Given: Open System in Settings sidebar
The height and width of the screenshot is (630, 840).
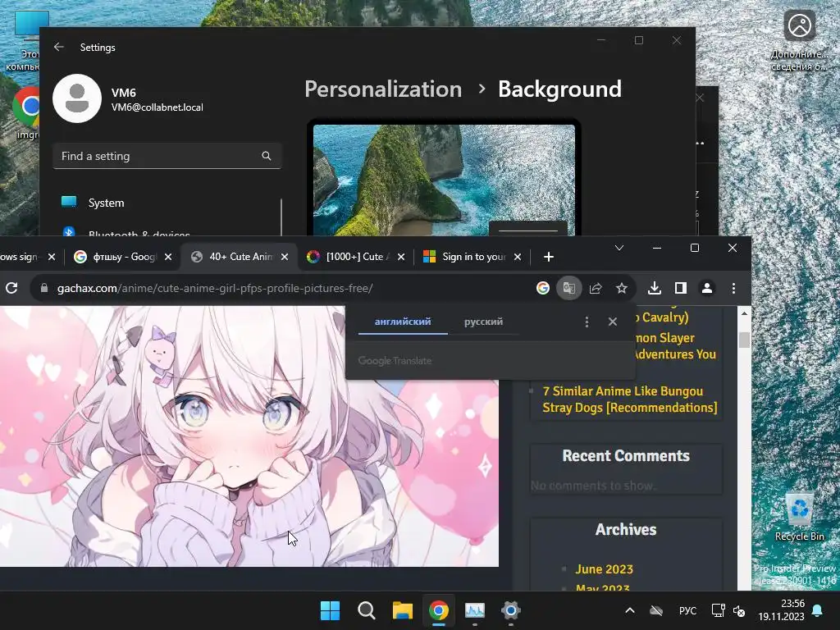Looking at the screenshot, I should coord(166,203).
